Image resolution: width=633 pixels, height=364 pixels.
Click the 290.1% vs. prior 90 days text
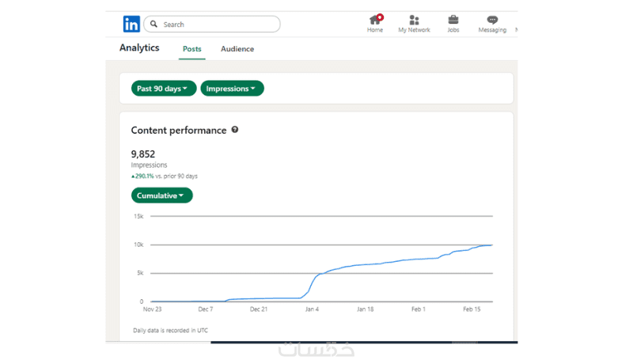coord(165,176)
